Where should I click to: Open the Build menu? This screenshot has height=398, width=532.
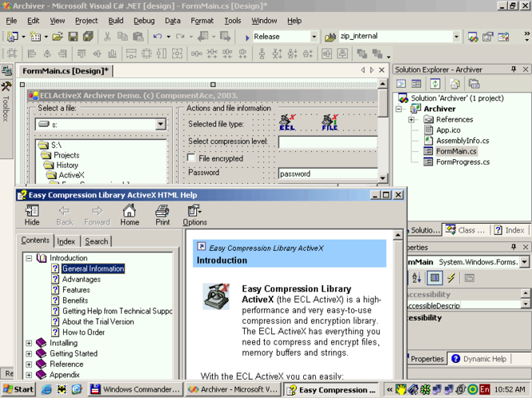[116, 21]
